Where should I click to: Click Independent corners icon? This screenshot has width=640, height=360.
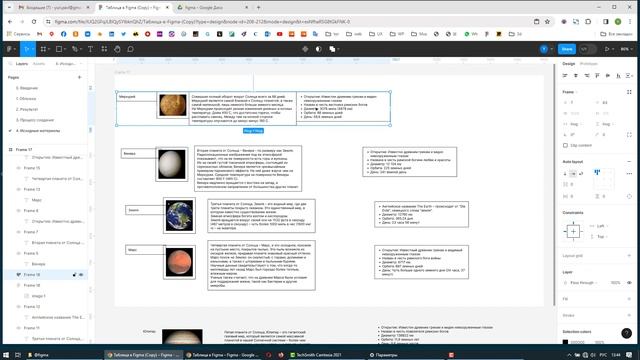[x=629, y=134]
